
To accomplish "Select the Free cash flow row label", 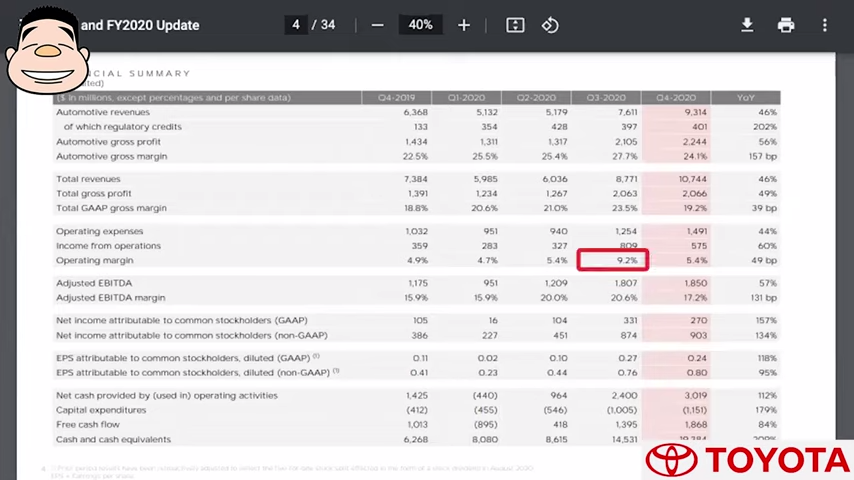I will point(89,425).
